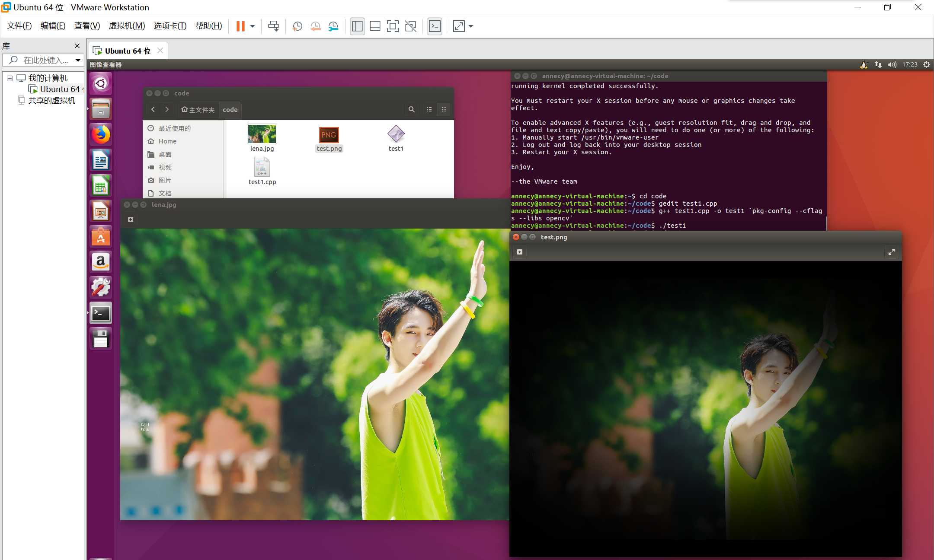The width and height of the screenshot is (934, 560).
Task: Click the file manager search icon
Action: click(411, 110)
